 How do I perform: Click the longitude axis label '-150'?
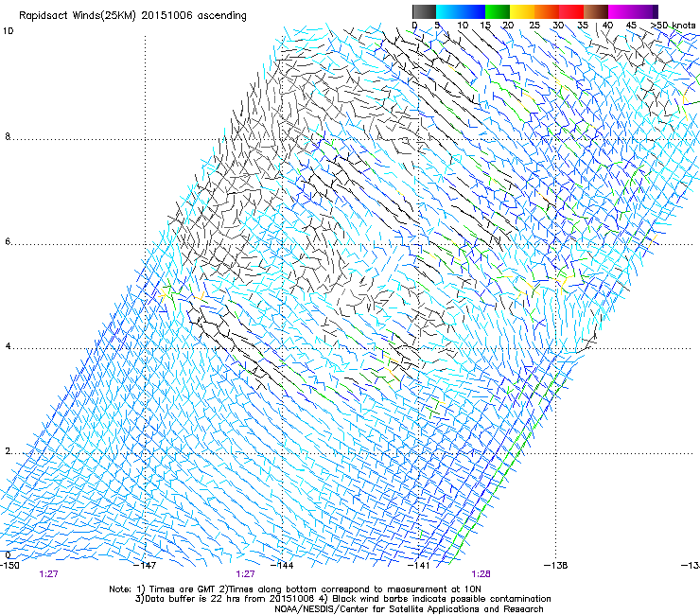[9, 566]
